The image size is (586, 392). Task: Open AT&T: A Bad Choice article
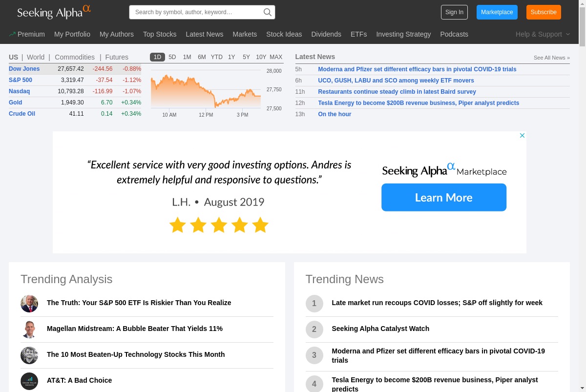[80, 380]
